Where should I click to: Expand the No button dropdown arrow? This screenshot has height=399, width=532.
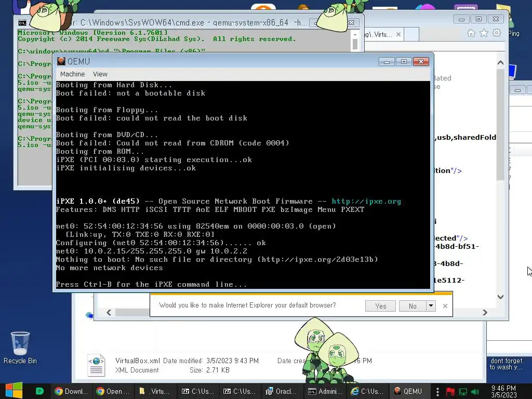431,305
